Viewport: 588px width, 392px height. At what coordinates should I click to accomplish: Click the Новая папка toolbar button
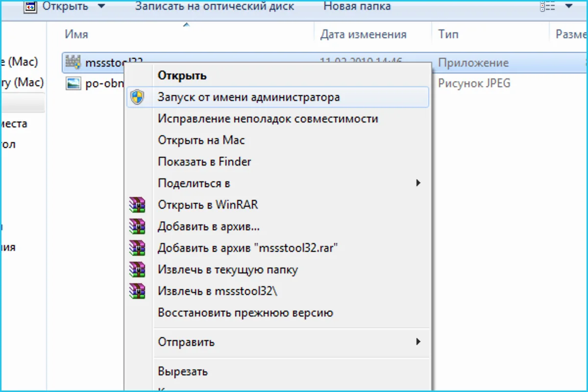click(357, 6)
